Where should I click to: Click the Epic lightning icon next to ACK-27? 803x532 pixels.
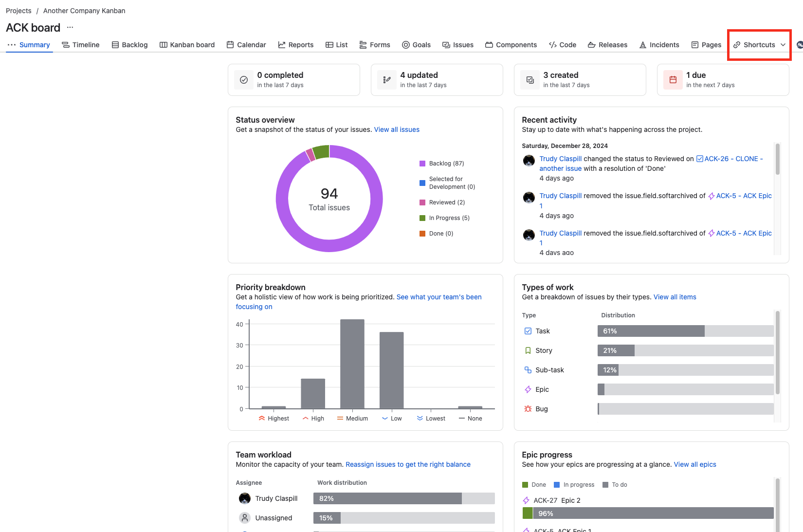527,500
